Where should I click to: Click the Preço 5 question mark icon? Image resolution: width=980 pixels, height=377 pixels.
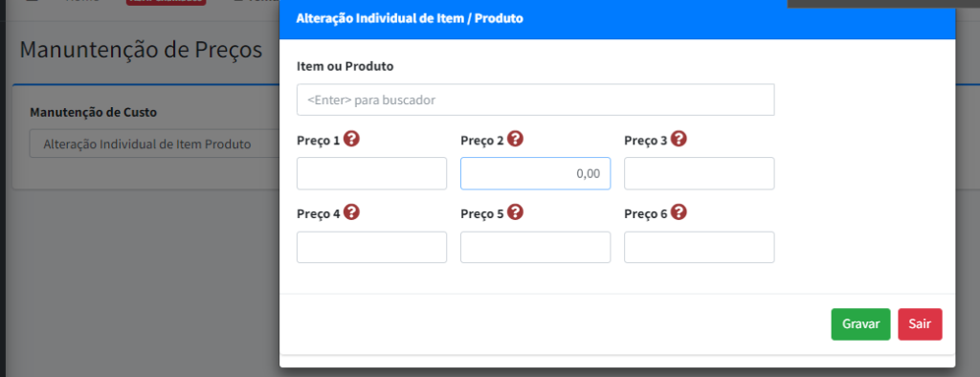point(515,212)
